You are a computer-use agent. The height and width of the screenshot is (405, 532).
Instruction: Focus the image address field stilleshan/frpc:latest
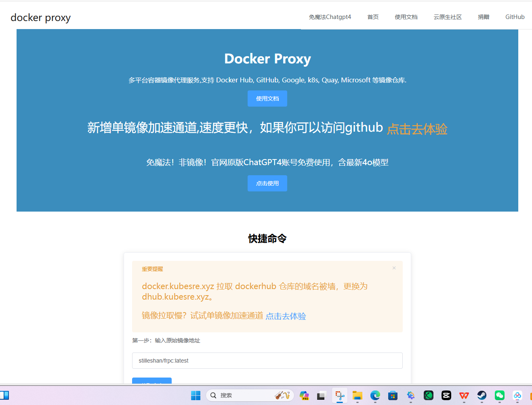pos(267,361)
